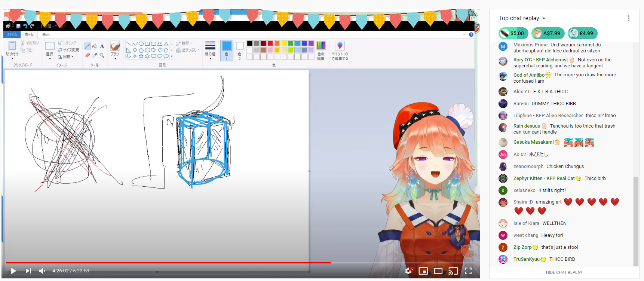Image resolution: width=644 pixels, height=281 pixels.
Task: Click the Undo arrow in Paint title bar
Action: tap(25, 26)
